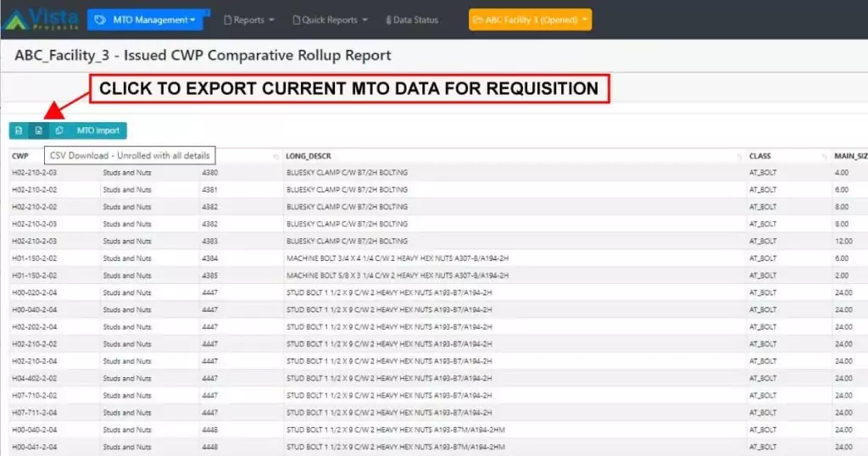Screen dimensions: 868x456
Task: Click AT_BOLT class in row 4383
Action: (x=763, y=242)
